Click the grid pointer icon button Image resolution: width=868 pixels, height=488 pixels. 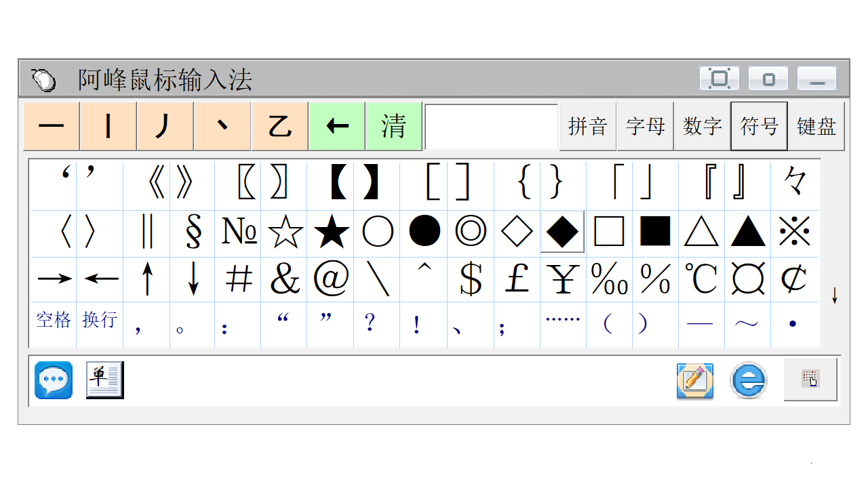(x=810, y=380)
